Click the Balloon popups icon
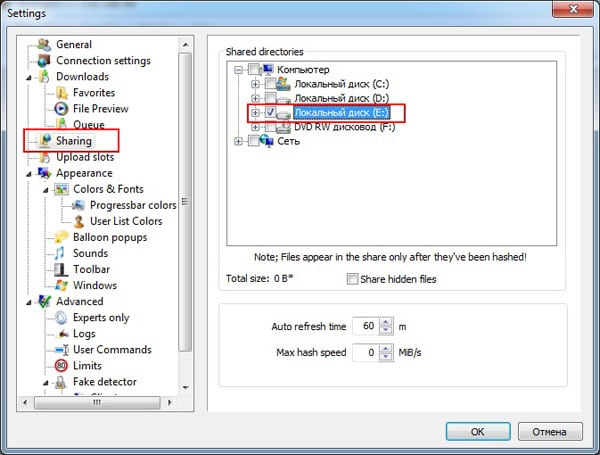This screenshot has width=600, height=455. pyautogui.click(x=61, y=237)
